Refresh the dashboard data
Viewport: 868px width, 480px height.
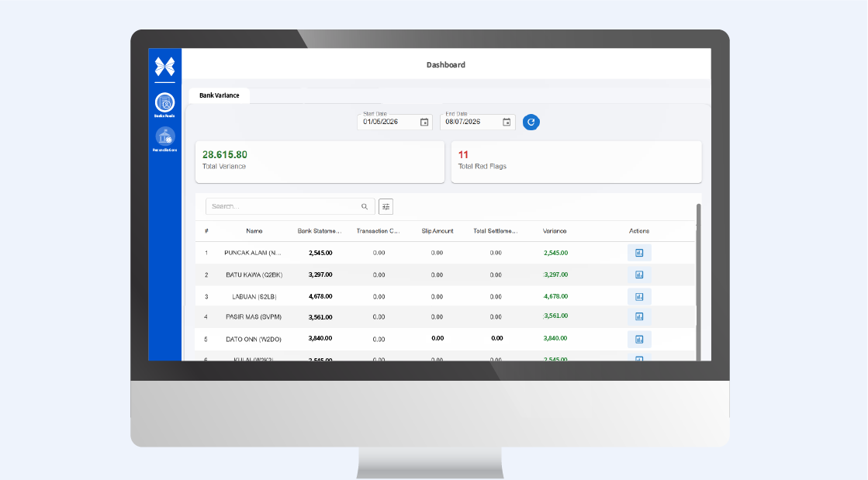(531, 123)
